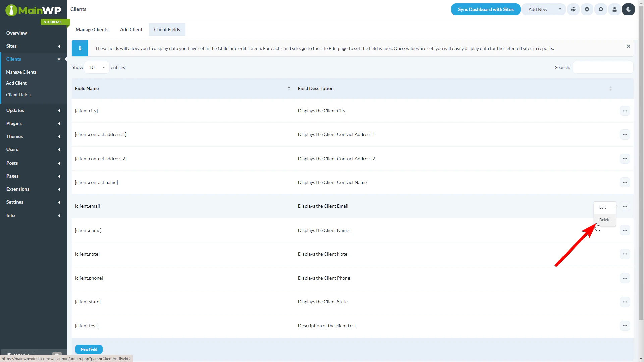Open the Add New dropdown arrow
The width and height of the screenshot is (644, 362).
click(560, 9)
